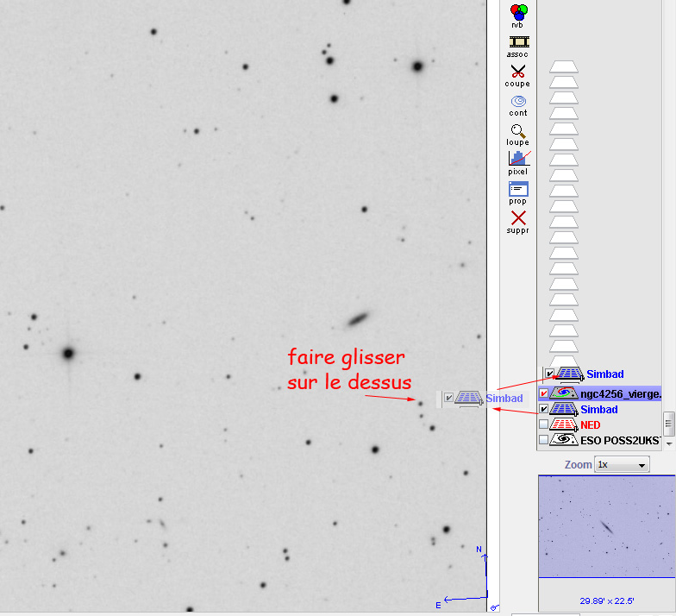
Task: Select the red NED layer name
Action: click(x=590, y=424)
